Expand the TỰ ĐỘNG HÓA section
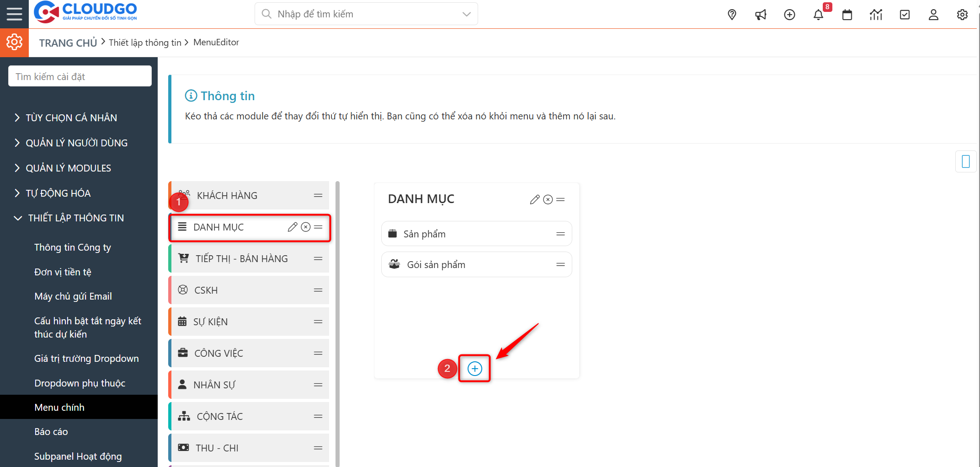 click(58, 193)
